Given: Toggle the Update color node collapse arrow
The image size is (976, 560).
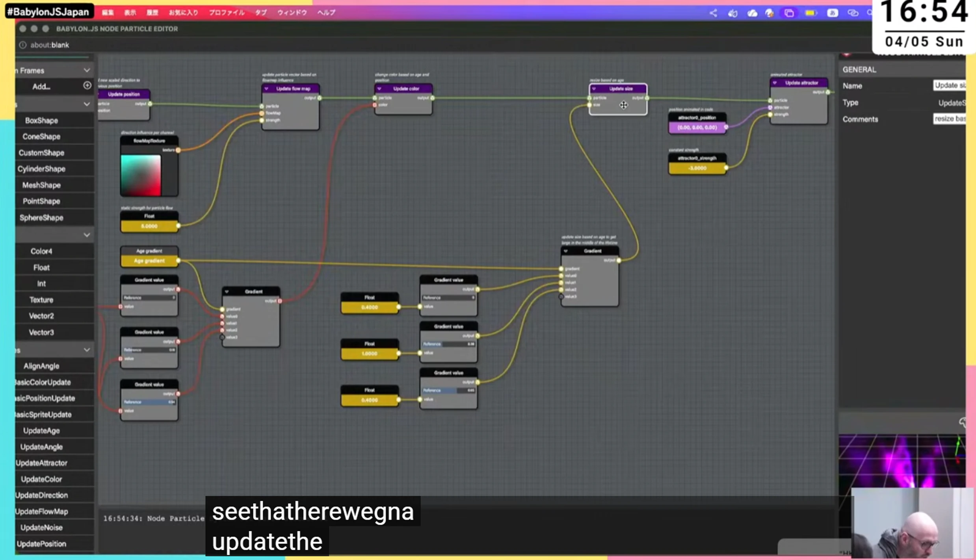Looking at the screenshot, I should point(379,89).
